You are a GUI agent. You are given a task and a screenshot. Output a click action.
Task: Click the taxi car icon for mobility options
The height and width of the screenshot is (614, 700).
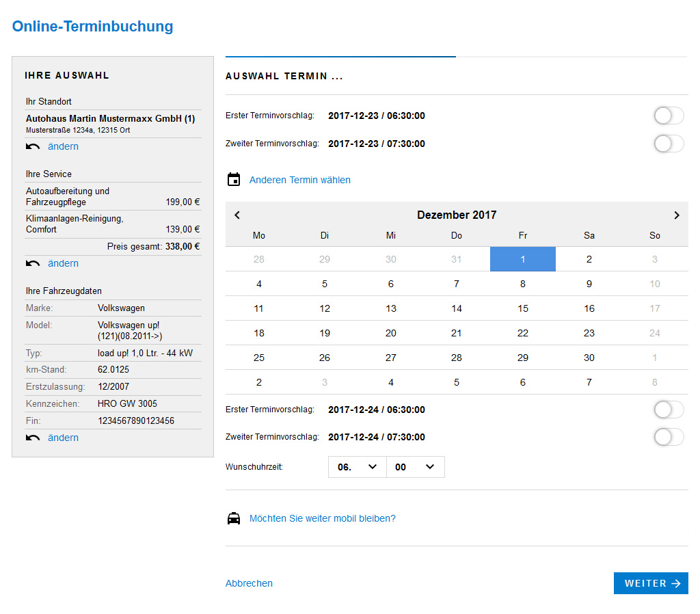pos(234,518)
